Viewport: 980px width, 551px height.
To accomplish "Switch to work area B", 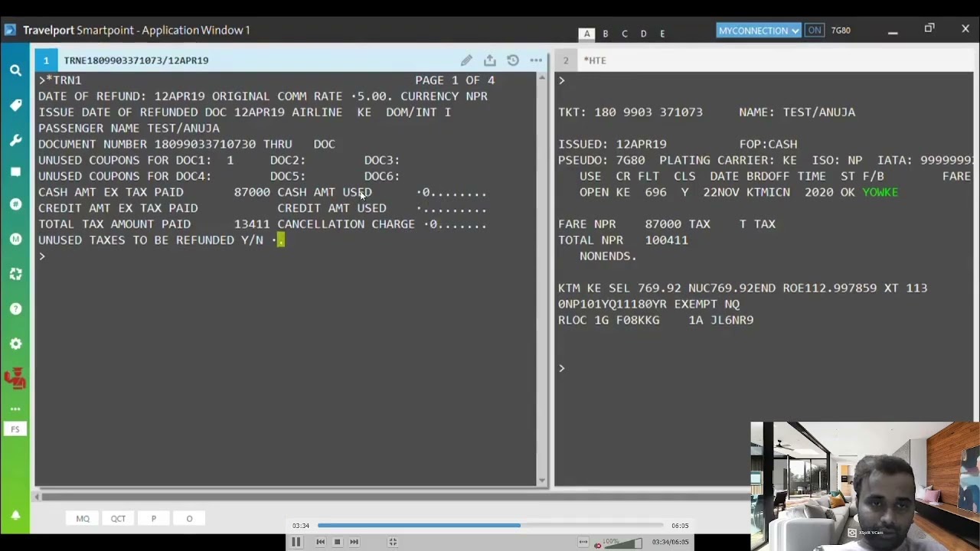I will click(606, 34).
